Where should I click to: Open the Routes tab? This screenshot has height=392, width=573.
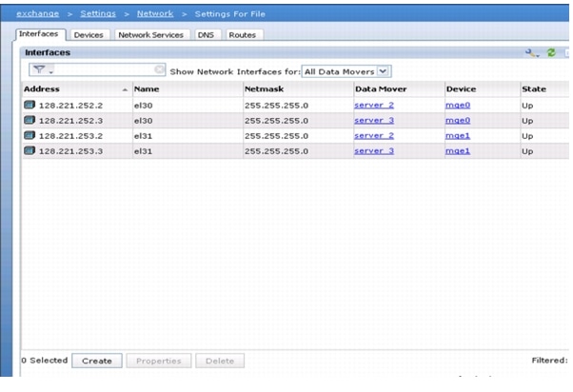(x=242, y=34)
